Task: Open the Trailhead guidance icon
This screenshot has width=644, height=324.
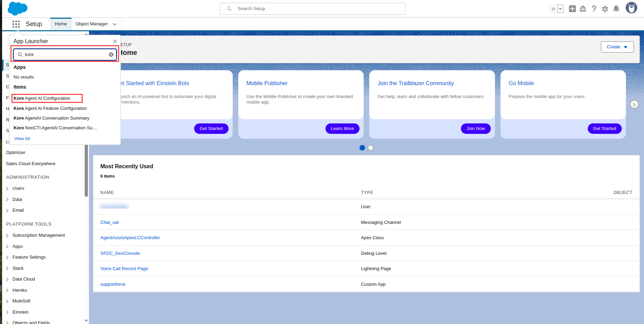Action: click(x=583, y=9)
